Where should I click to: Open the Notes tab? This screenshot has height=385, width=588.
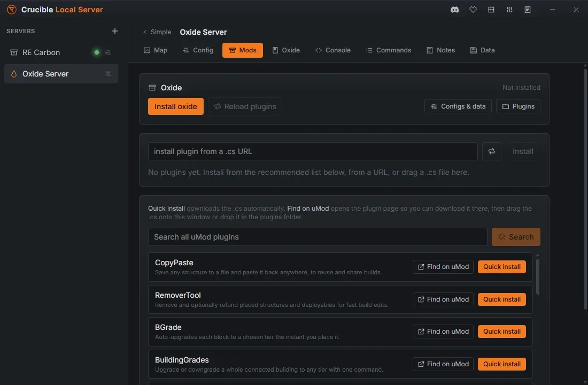(440, 50)
